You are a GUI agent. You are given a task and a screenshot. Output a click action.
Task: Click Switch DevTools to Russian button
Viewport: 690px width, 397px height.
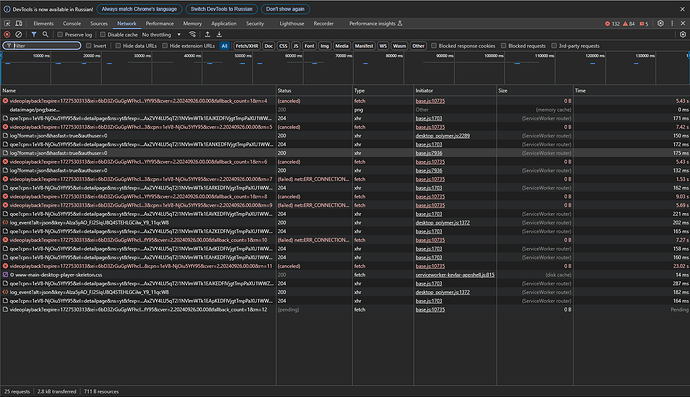[x=221, y=9]
